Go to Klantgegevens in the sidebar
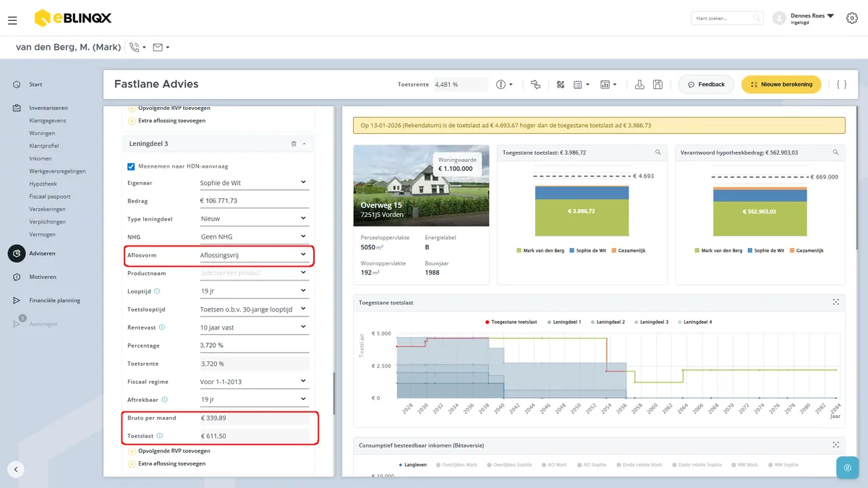 [48, 120]
